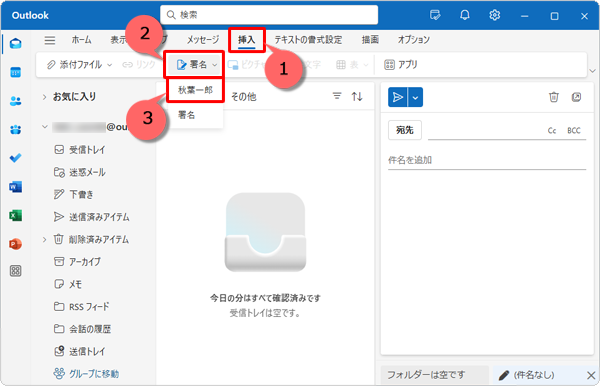
Task: Collapse the @outlook account folder tree
Action: [x=44, y=127]
